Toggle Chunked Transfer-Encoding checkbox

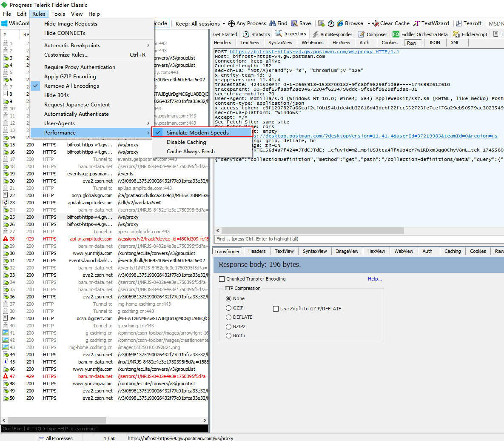pos(222,279)
